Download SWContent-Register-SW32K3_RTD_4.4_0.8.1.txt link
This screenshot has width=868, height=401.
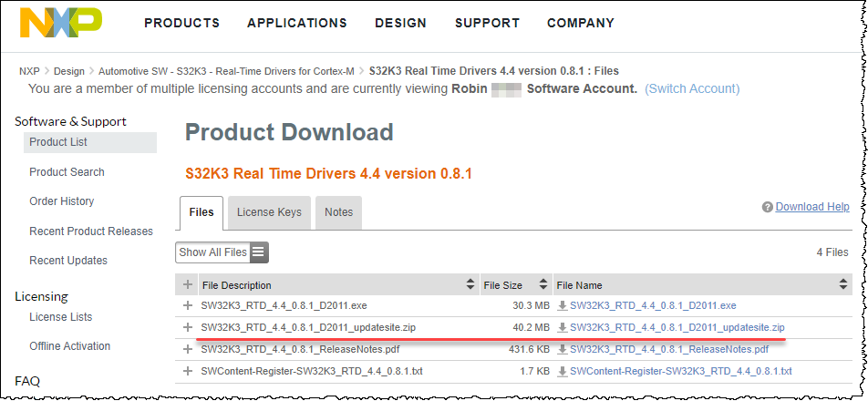pos(681,371)
